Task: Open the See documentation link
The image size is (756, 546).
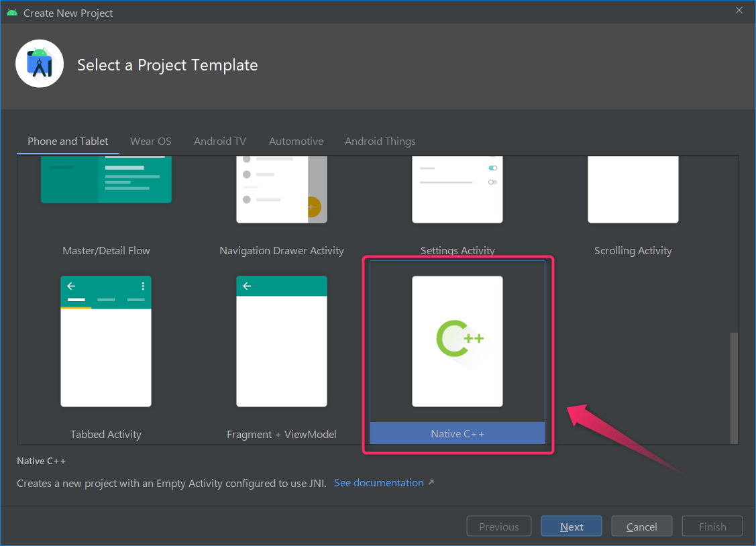Action: (379, 483)
